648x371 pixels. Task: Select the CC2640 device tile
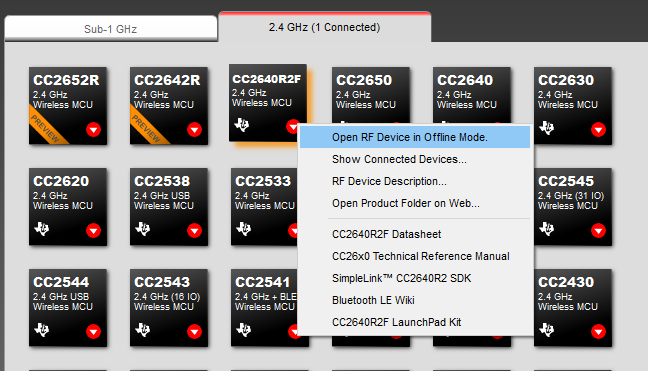472,95
